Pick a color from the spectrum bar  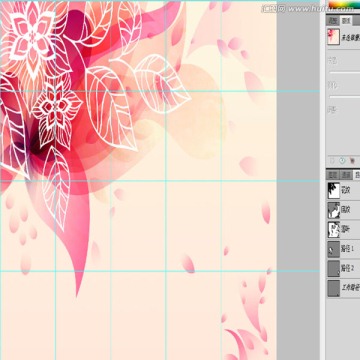[344, 6]
